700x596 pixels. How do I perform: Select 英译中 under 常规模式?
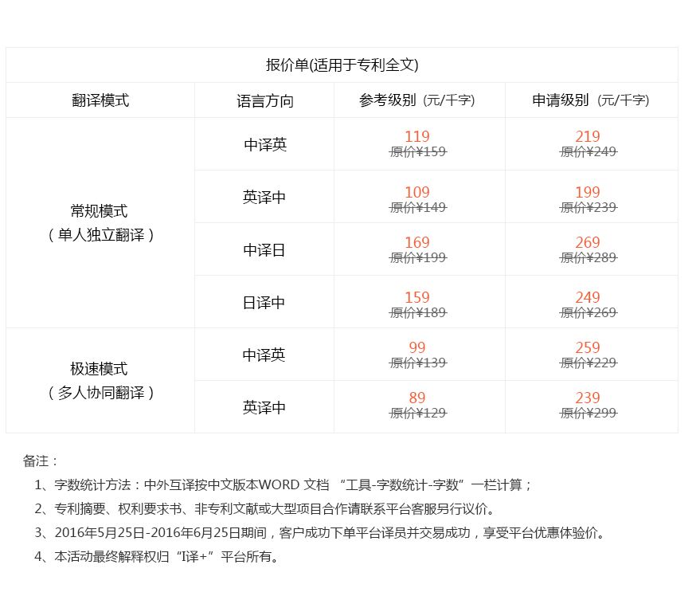264,197
